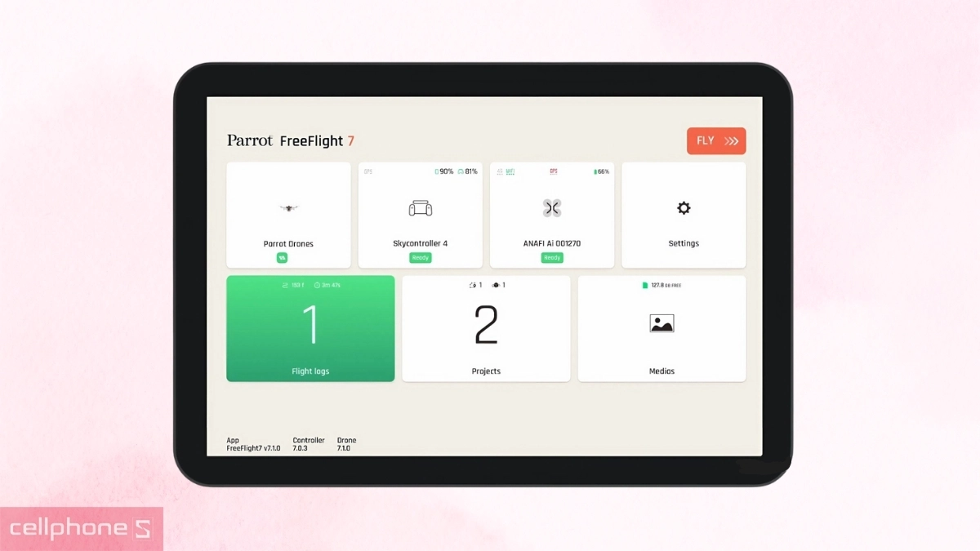Expand the Projects card

[x=486, y=328]
